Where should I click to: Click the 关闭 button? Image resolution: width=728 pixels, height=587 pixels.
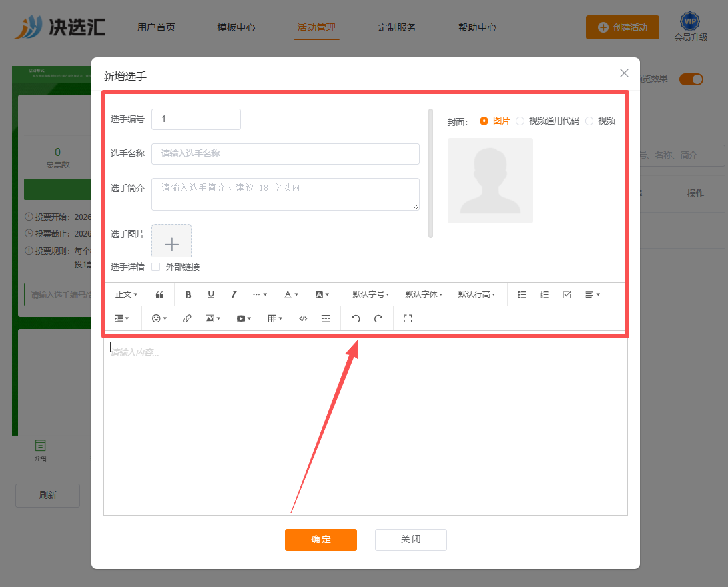tap(411, 540)
